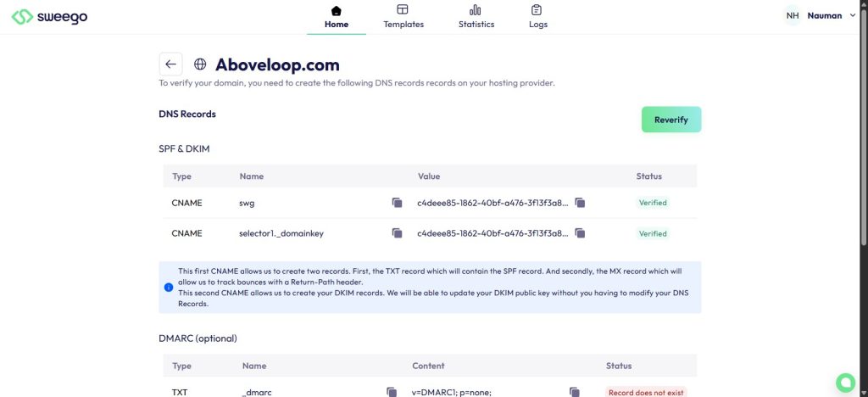Open the Templates tab

[403, 17]
